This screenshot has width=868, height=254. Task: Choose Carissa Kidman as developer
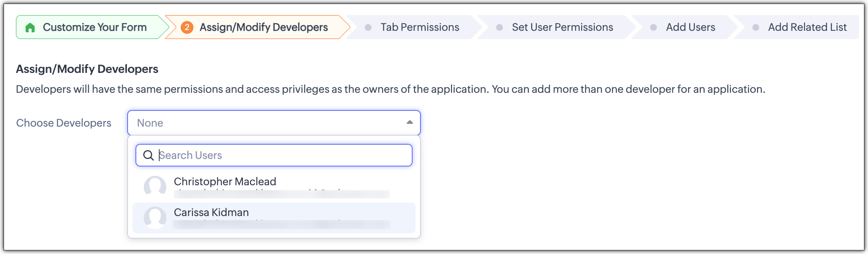[x=212, y=213]
